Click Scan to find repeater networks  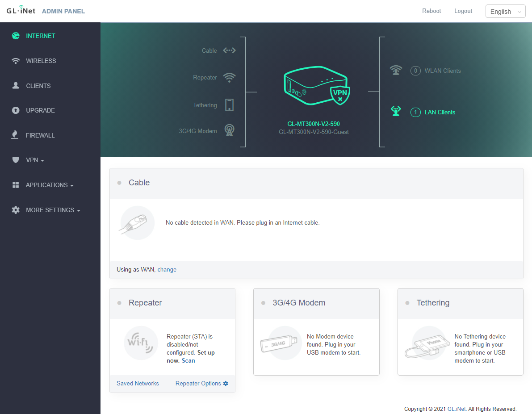click(x=188, y=361)
